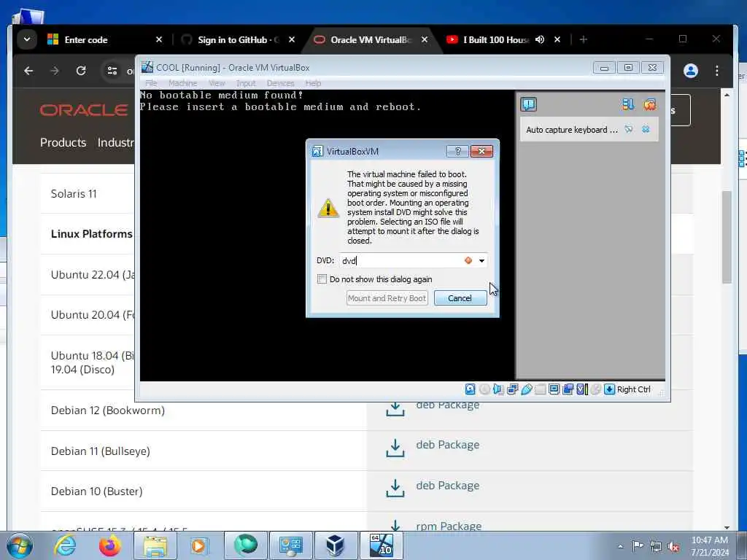The width and height of the screenshot is (747, 560).
Task: Click the network adapters indicator in VirtualBox status bar
Action: [x=513, y=389]
